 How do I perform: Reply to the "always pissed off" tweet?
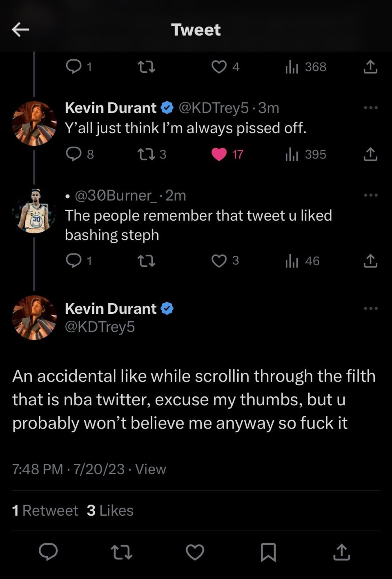tap(74, 154)
